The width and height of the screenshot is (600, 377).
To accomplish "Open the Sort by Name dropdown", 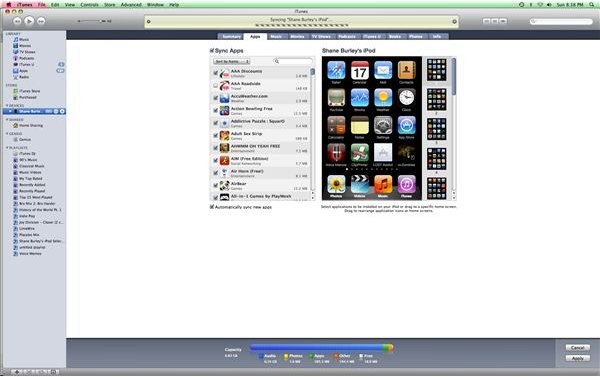I will point(232,61).
